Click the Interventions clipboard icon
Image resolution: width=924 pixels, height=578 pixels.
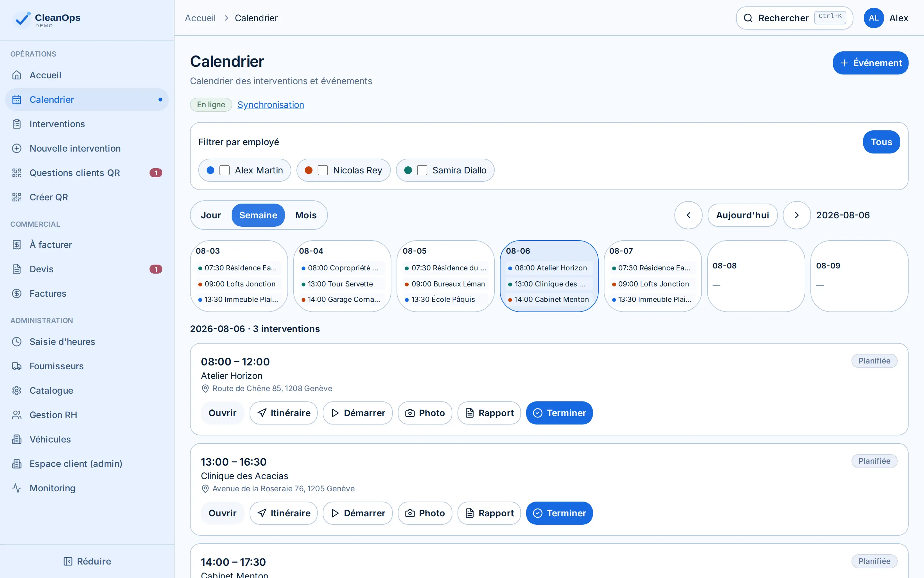(x=17, y=124)
